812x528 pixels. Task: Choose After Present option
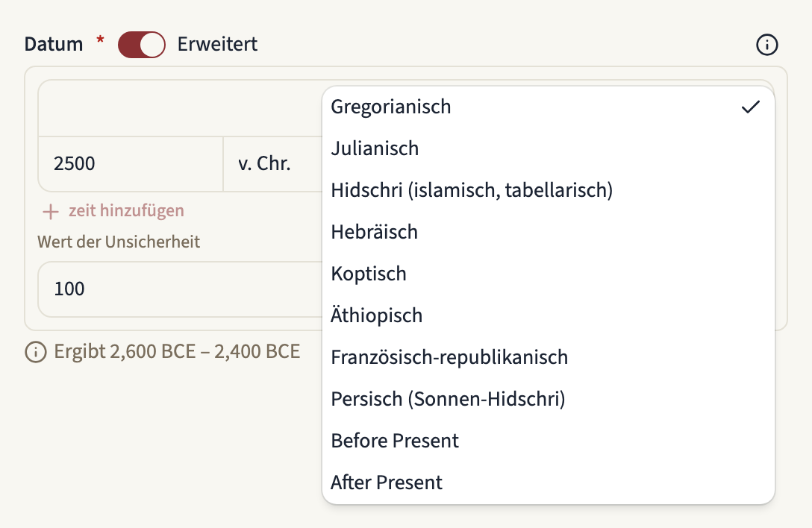click(x=548, y=483)
